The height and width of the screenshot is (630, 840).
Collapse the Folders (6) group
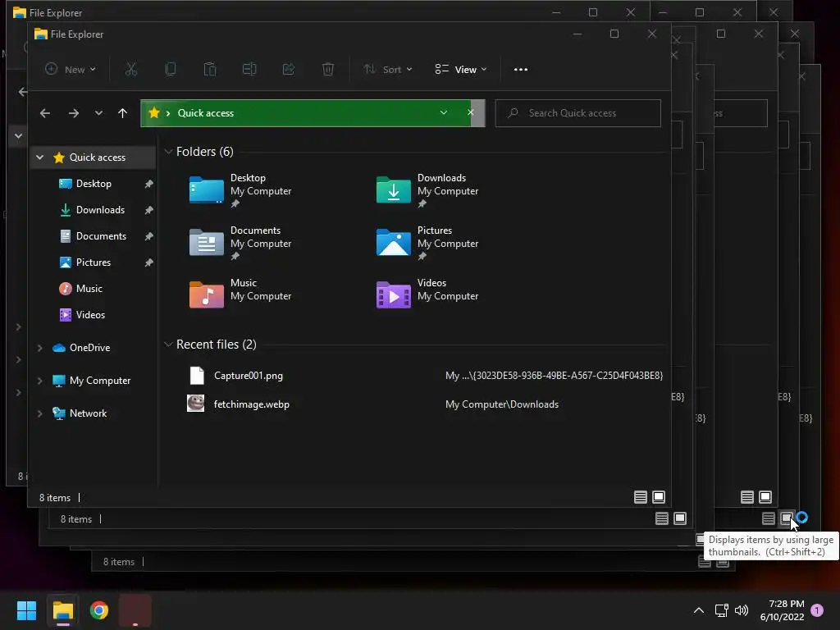(x=168, y=152)
